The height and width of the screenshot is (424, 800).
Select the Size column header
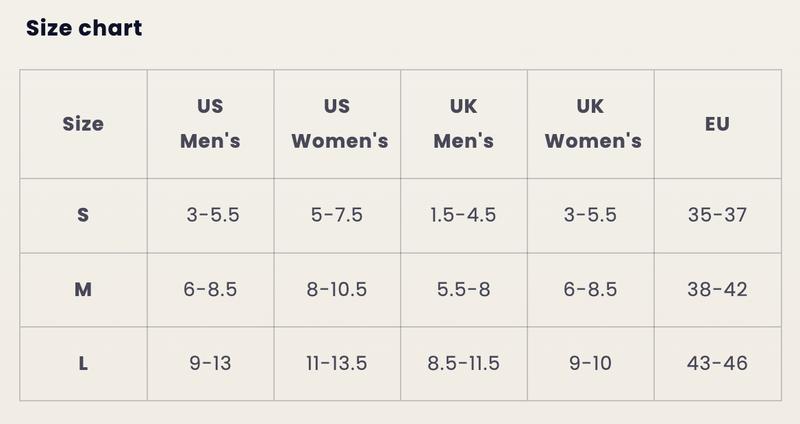tap(83, 124)
